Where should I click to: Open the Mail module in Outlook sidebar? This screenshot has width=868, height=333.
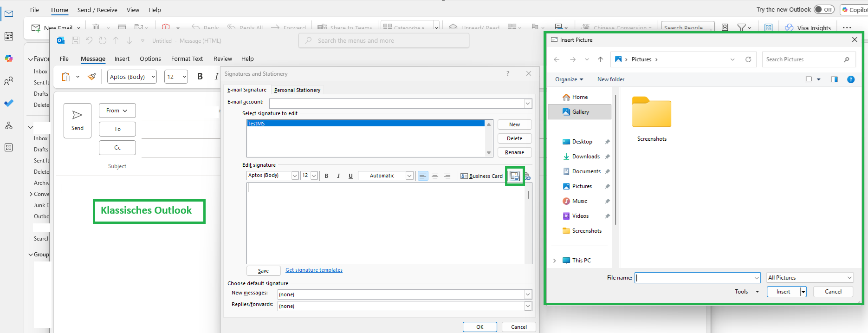pyautogui.click(x=9, y=14)
